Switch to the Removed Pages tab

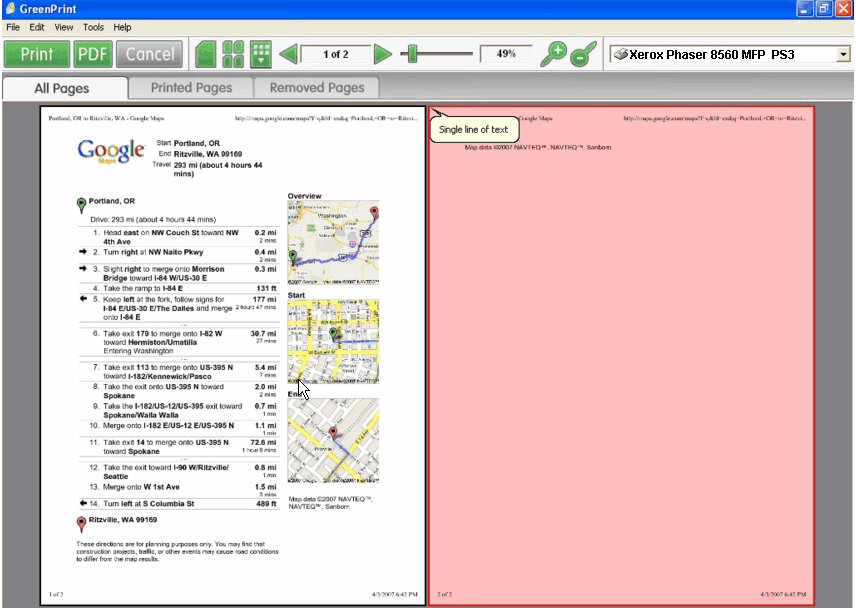317,88
